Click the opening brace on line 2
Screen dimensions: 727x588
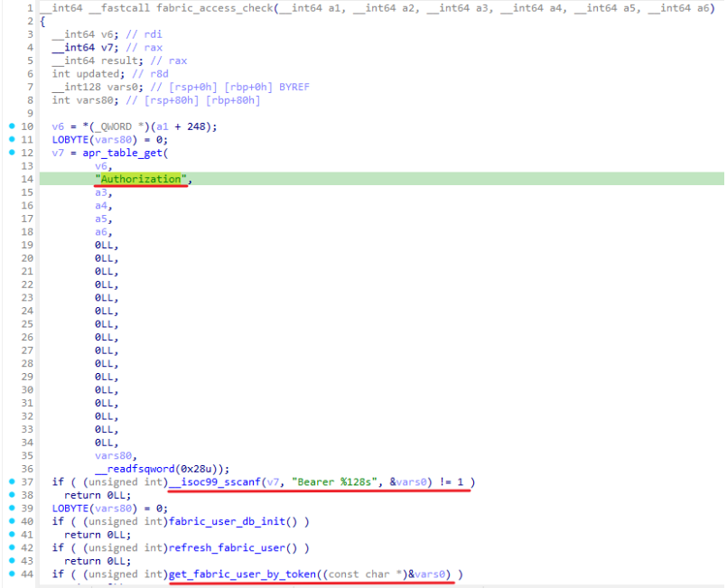pos(42,22)
